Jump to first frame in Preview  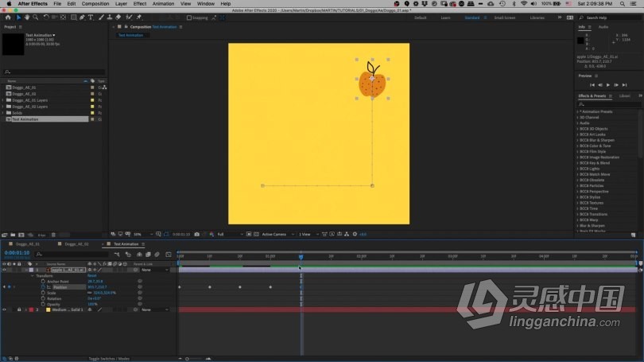592,85
